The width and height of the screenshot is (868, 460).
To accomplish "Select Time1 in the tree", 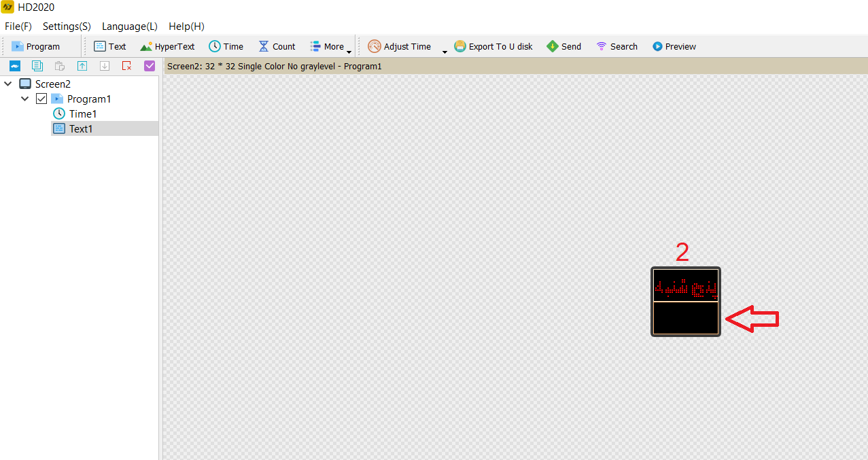I will point(82,114).
